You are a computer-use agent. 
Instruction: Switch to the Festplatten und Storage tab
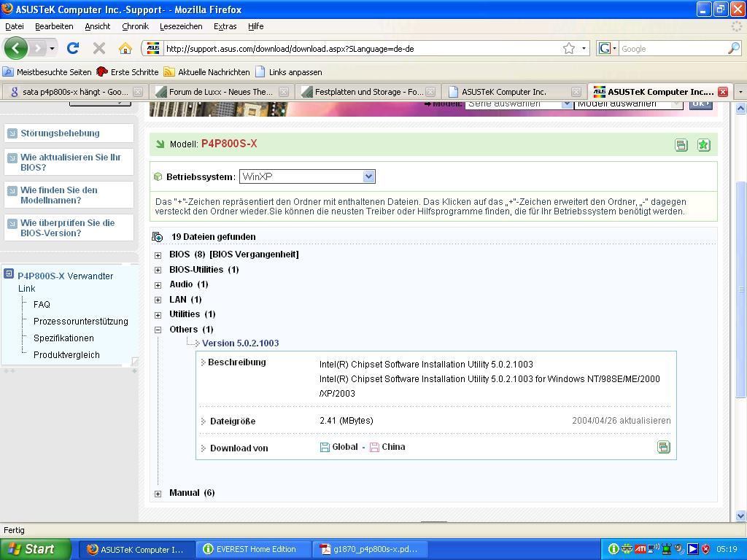(x=367, y=92)
